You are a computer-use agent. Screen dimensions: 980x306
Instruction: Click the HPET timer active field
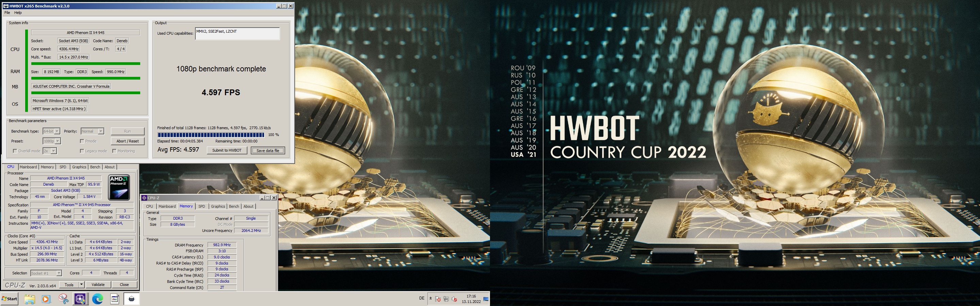(59, 109)
